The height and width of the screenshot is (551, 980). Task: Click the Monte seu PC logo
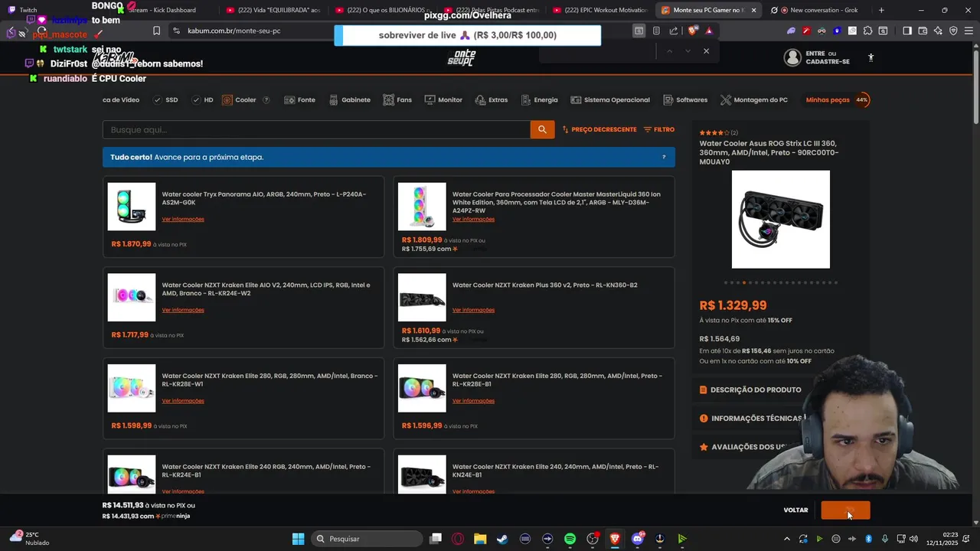[462, 57]
